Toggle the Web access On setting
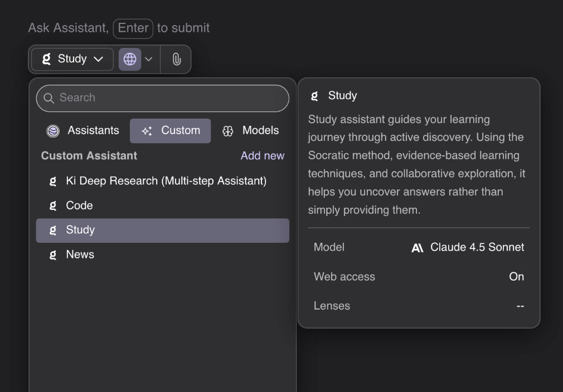The height and width of the screenshot is (392, 563). pyautogui.click(x=517, y=276)
